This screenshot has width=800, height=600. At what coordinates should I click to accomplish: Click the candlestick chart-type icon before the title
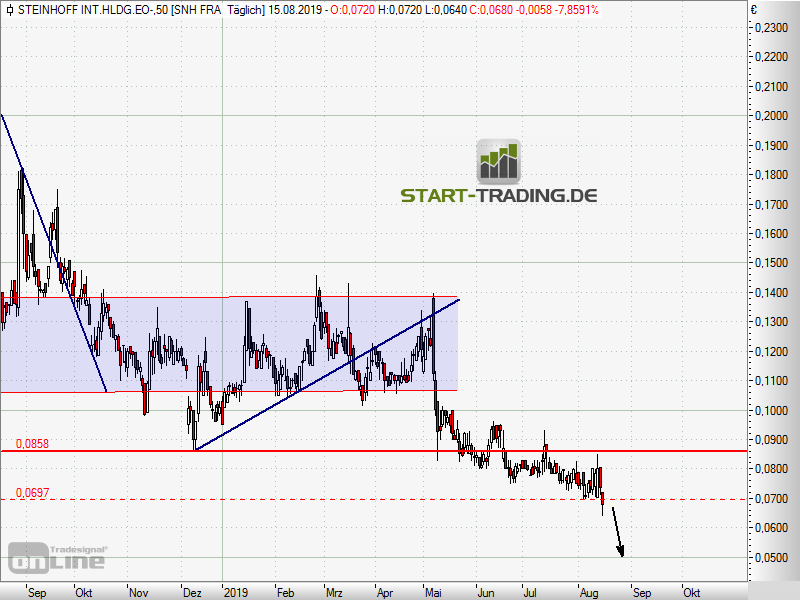9,10
